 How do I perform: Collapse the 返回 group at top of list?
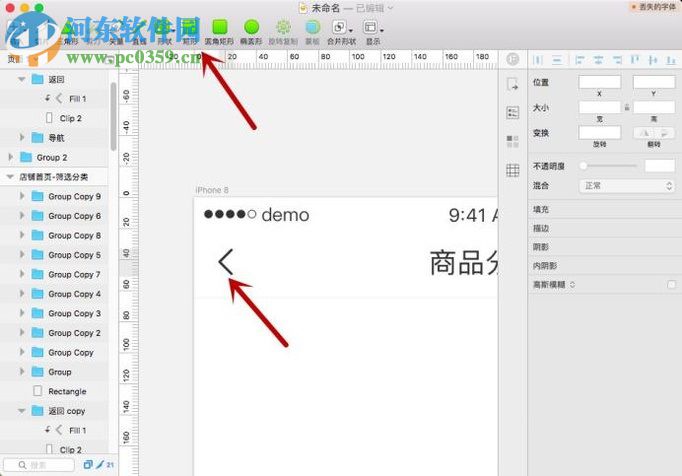pyautogui.click(x=21, y=79)
